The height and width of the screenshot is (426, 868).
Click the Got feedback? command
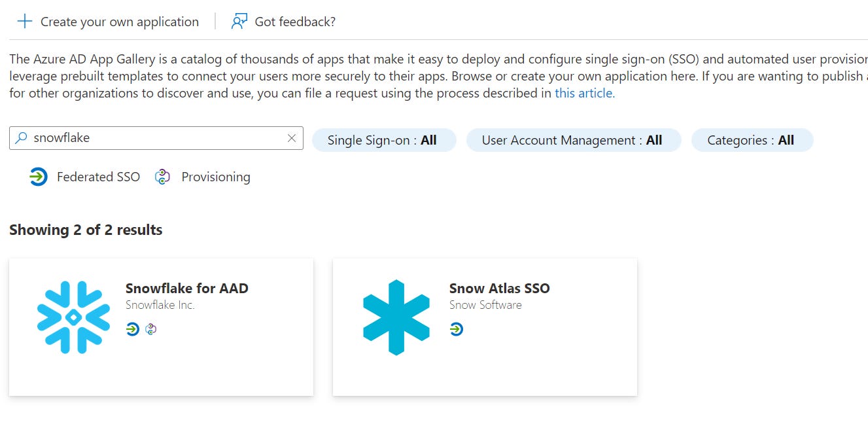[x=295, y=21]
